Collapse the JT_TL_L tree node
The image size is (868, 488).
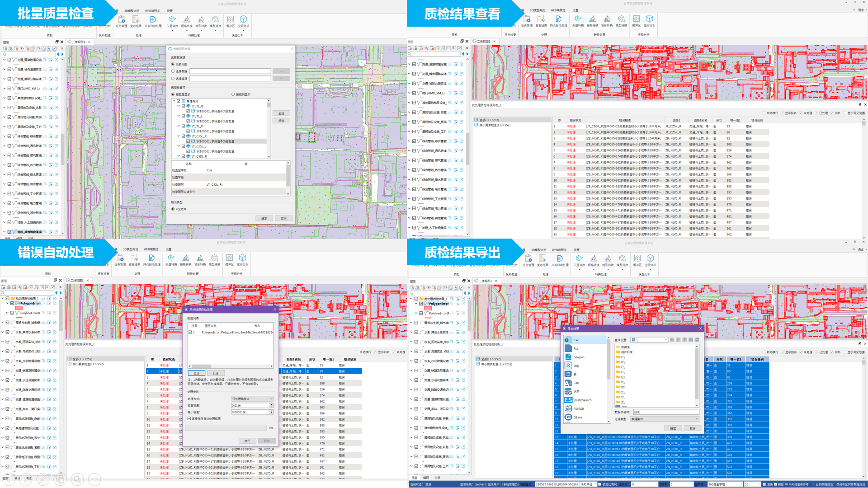179,116
